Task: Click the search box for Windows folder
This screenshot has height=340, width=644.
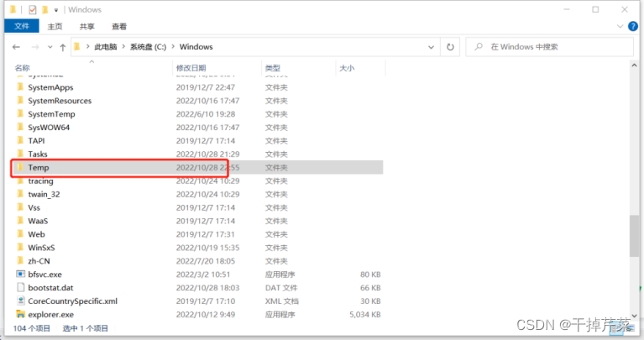Action: [549, 47]
